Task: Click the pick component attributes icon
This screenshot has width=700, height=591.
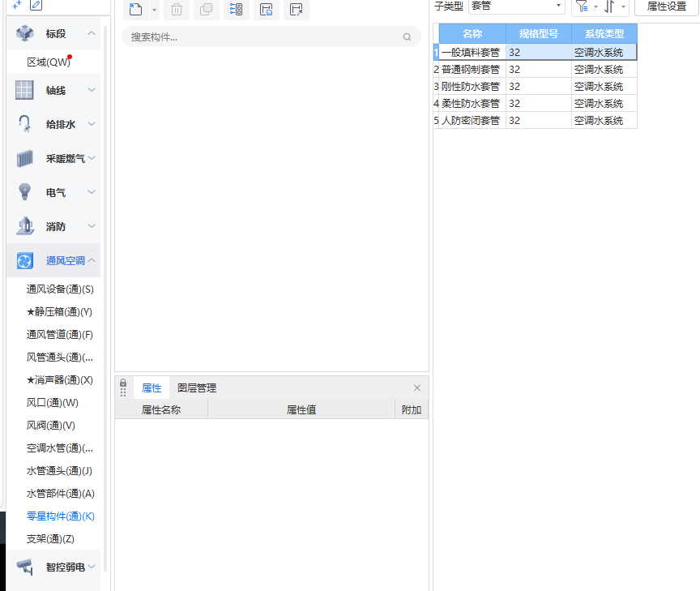Action: (296, 9)
